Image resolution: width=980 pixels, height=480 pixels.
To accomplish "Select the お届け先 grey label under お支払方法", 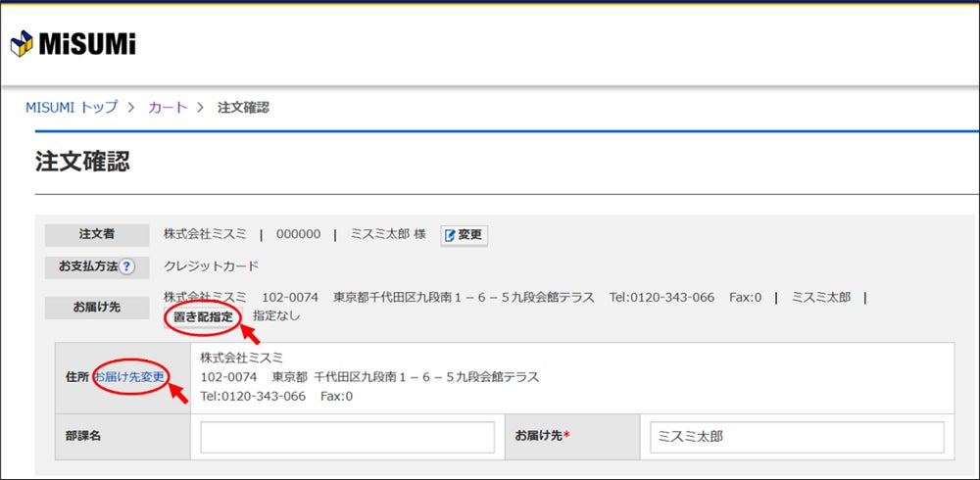I will tap(97, 309).
